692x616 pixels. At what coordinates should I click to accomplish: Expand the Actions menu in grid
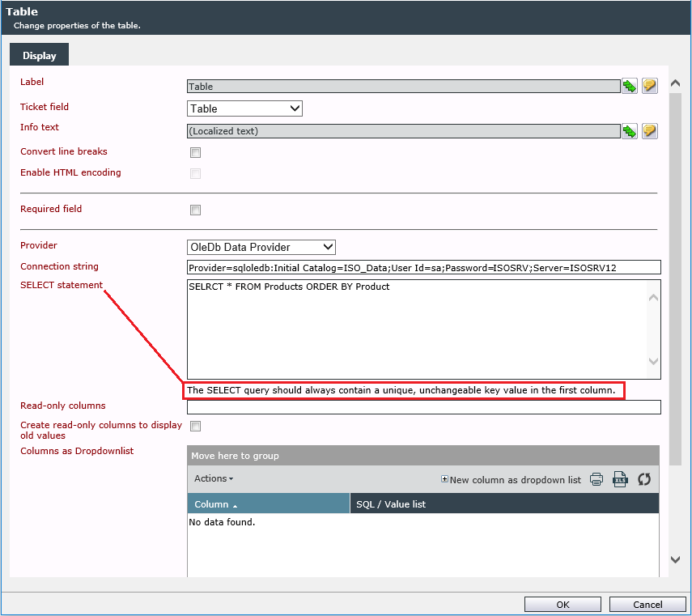(x=214, y=478)
